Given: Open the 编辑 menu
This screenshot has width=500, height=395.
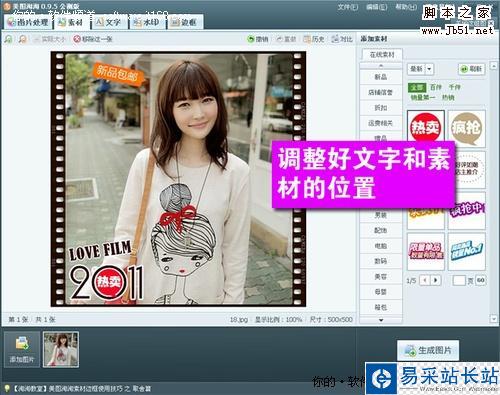Looking at the screenshot, I should coord(377,7).
